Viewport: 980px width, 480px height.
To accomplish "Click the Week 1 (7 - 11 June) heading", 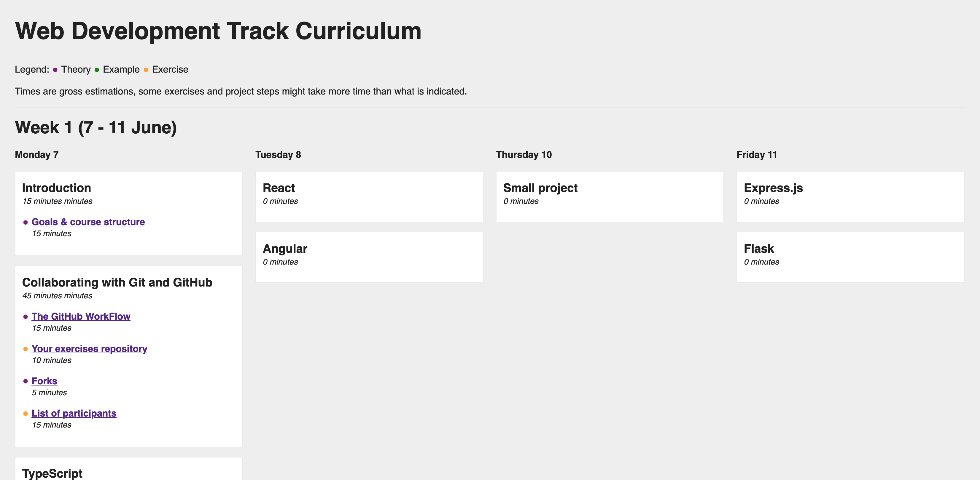I will [x=96, y=127].
